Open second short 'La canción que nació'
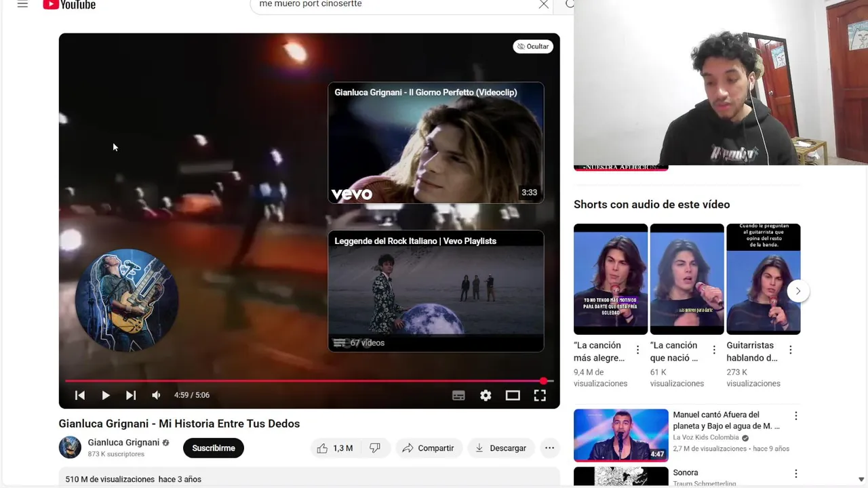The image size is (868, 488). coord(687,279)
